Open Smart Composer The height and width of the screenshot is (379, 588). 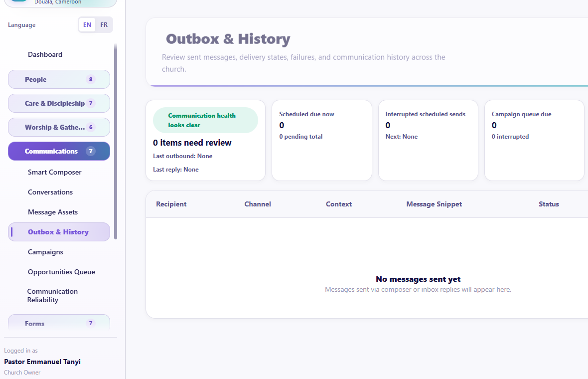54,172
